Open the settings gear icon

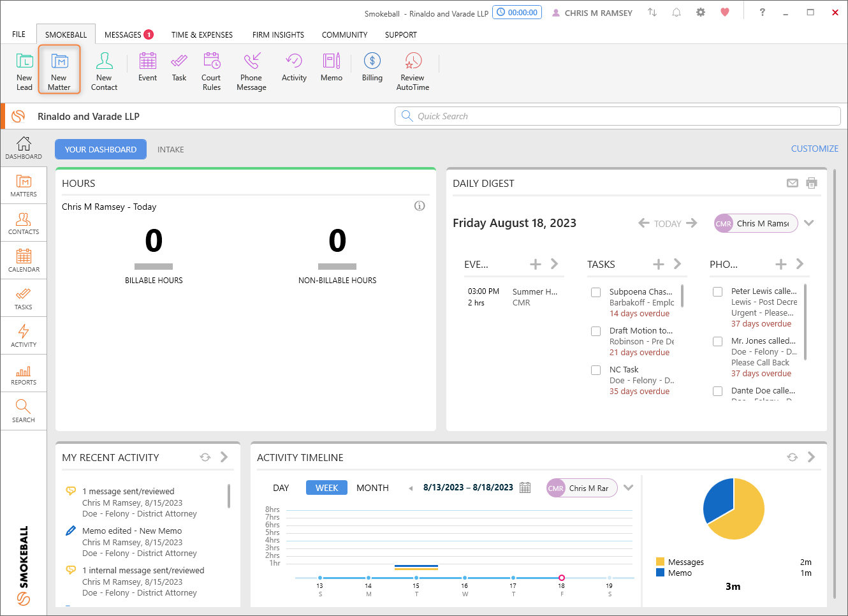[x=701, y=12]
